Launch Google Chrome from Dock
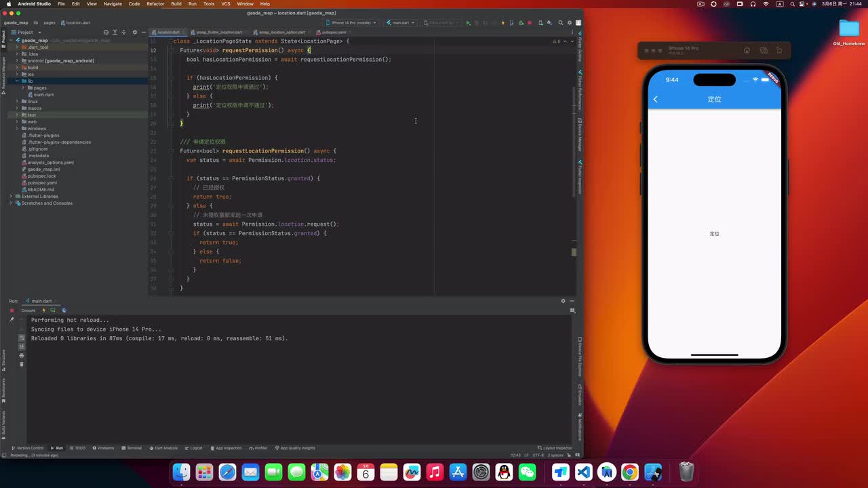 630,472
